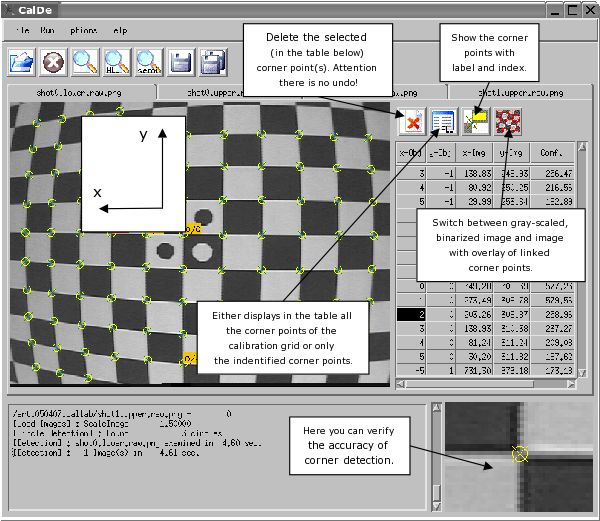The height and width of the screenshot is (521, 600).
Task: Open the Run menu
Action: point(49,31)
